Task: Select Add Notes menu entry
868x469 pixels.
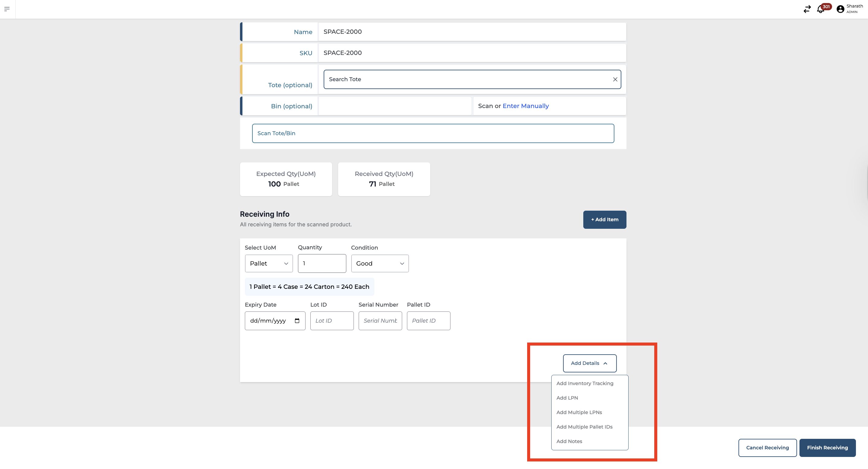Action: click(x=569, y=441)
